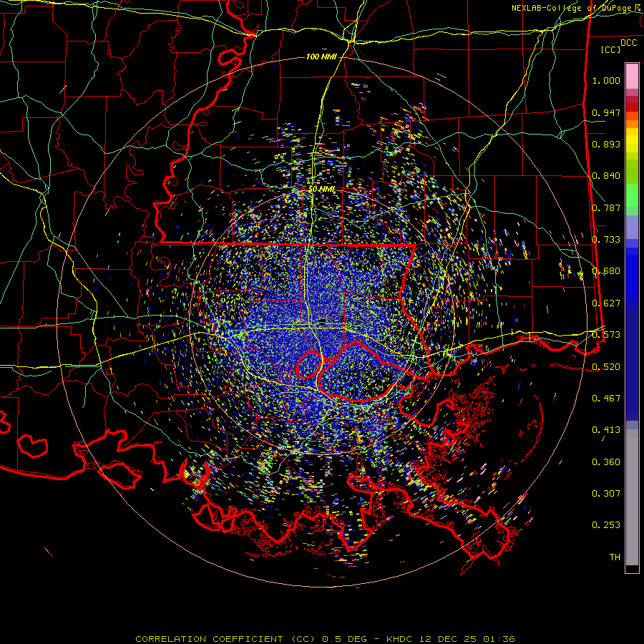The height and width of the screenshot is (644, 644).
Task: Click the DCC product label
Action: pos(628,43)
